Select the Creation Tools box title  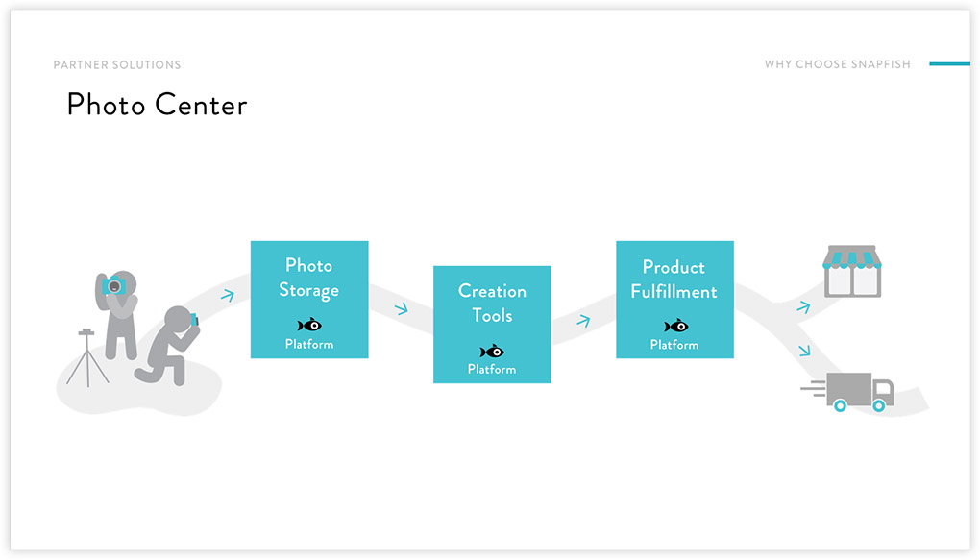pyautogui.click(x=492, y=304)
